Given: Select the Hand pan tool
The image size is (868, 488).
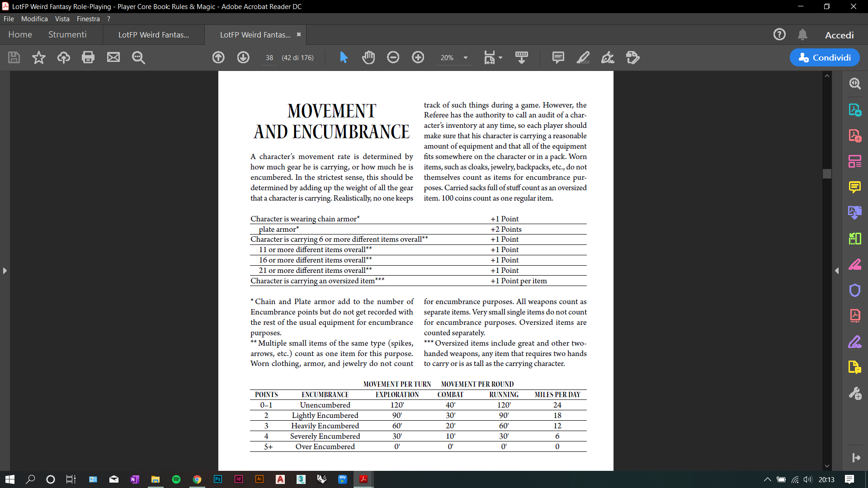Looking at the screenshot, I should [368, 57].
